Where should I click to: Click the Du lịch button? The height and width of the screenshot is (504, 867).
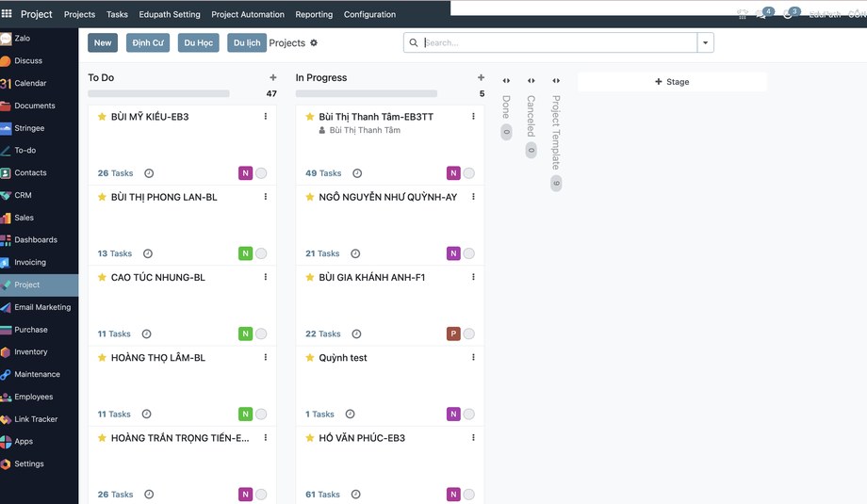[247, 42]
